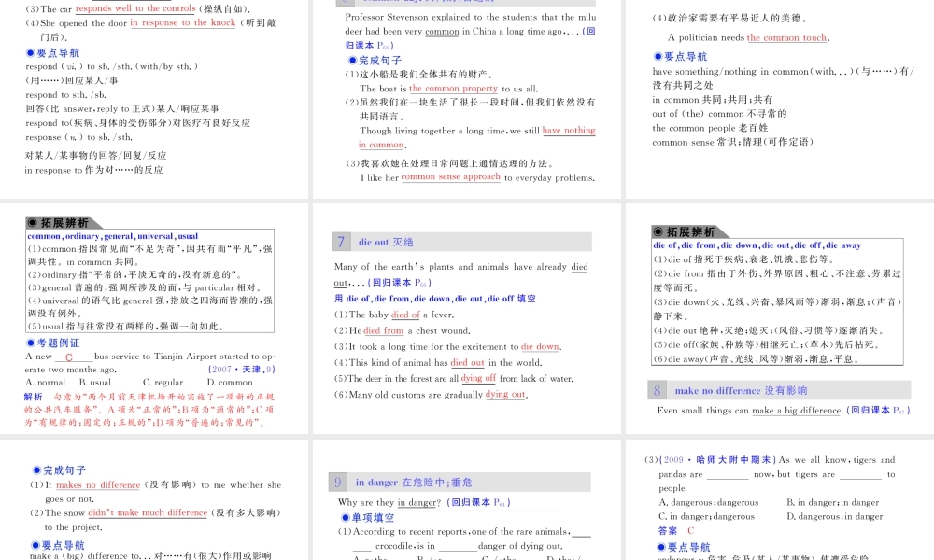The image size is (934, 560).
Task: Click the answer "dying off"
Action: 478,378
